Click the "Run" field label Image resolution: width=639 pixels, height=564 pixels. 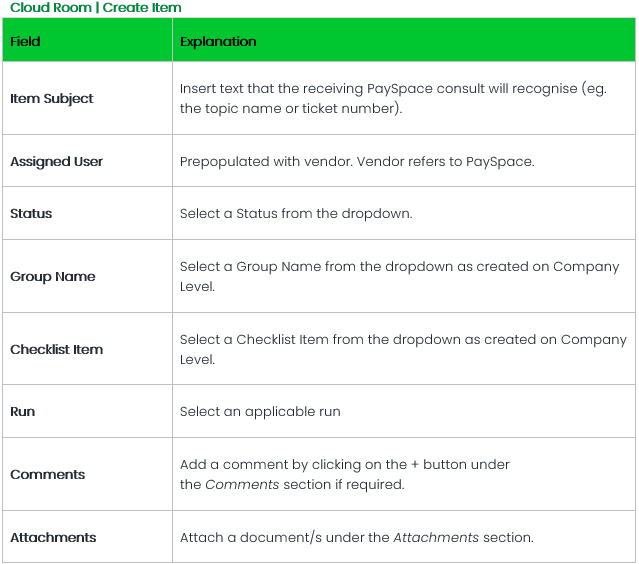tap(23, 412)
